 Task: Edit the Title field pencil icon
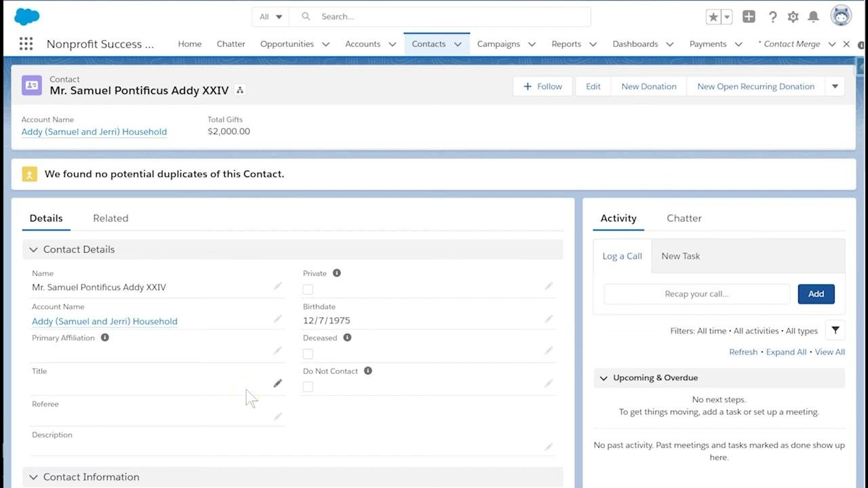277,384
